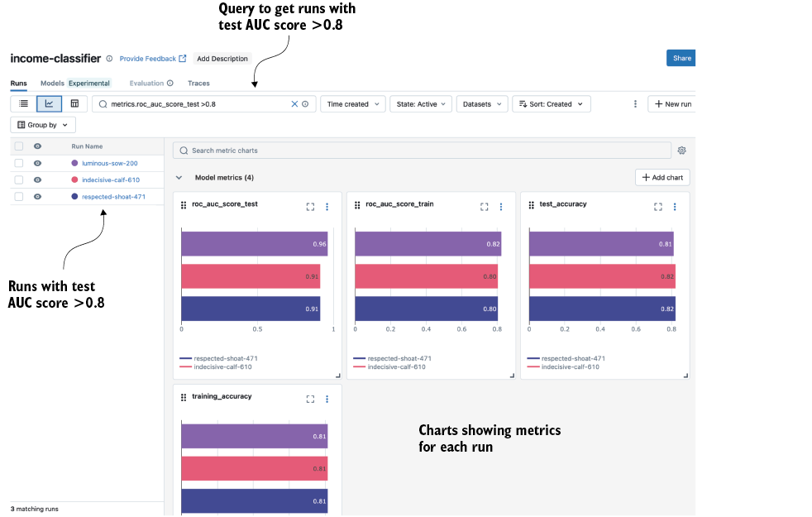Switch to chart view of runs

coord(49,103)
